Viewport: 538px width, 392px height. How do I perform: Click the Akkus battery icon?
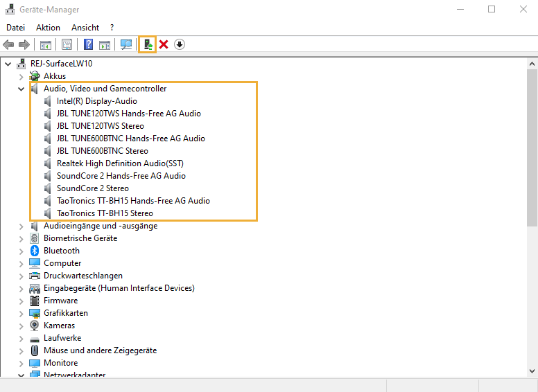(35, 76)
